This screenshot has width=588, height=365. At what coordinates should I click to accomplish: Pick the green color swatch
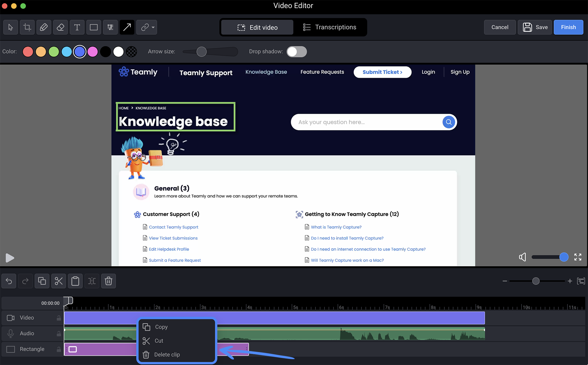[x=54, y=52]
